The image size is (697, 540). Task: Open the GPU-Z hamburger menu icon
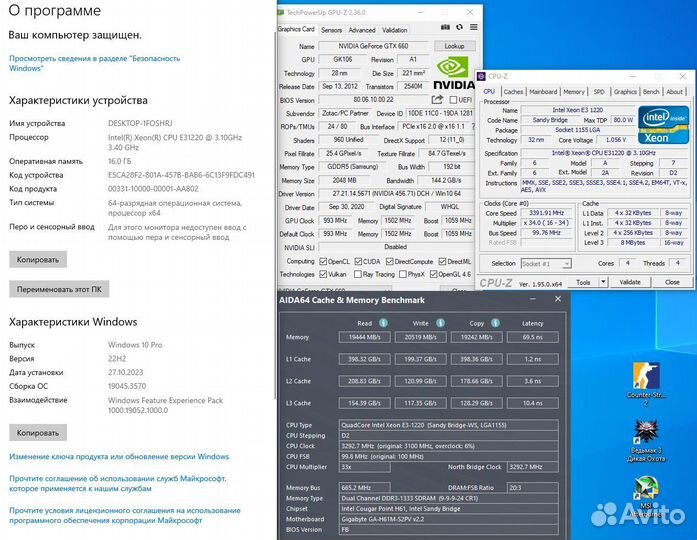(x=474, y=27)
